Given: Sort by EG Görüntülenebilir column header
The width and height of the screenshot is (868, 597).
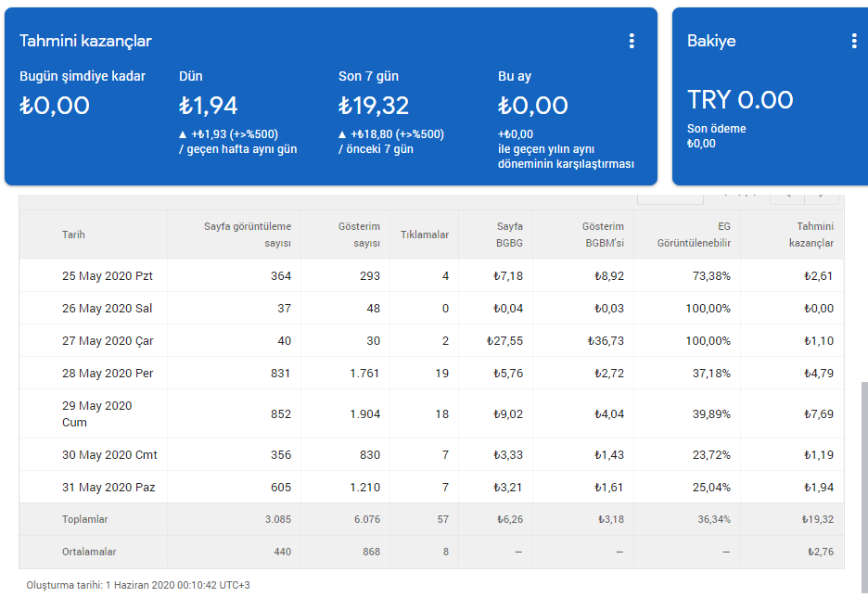Looking at the screenshot, I should pyautogui.click(x=695, y=235).
